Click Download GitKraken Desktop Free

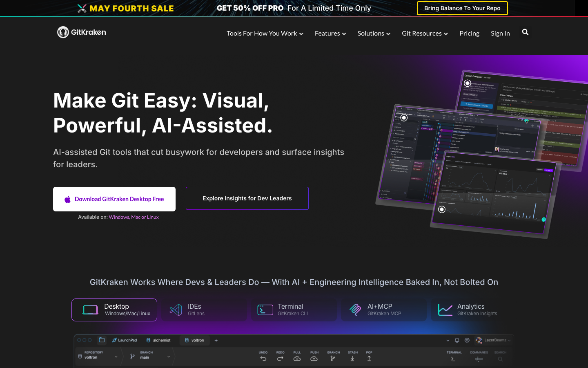tap(114, 199)
